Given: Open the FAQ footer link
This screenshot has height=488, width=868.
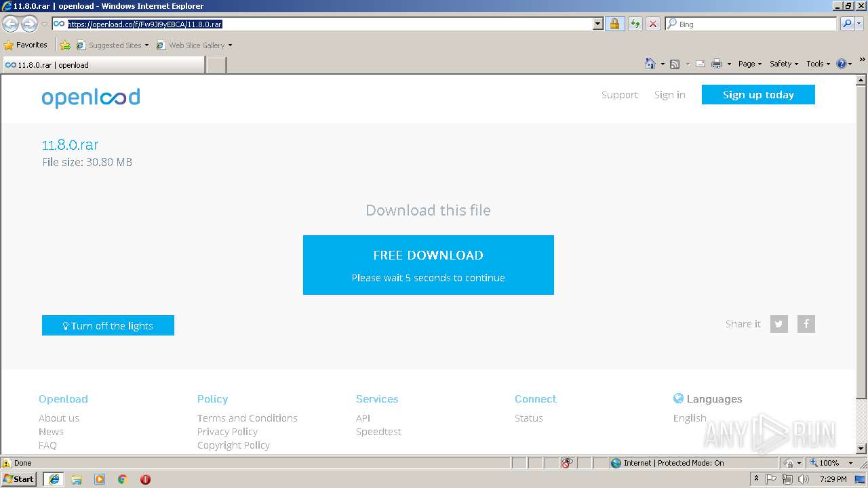Looking at the screenshot, I should [x=47, y=445].
